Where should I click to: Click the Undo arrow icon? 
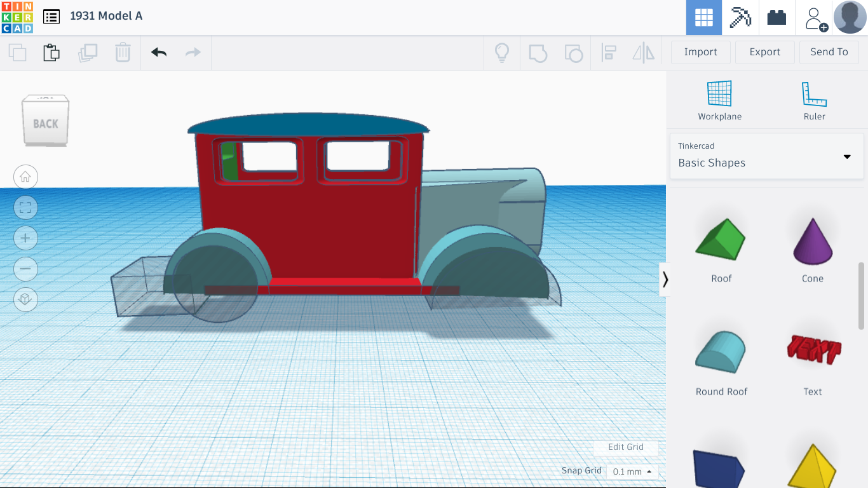(159, 52)
